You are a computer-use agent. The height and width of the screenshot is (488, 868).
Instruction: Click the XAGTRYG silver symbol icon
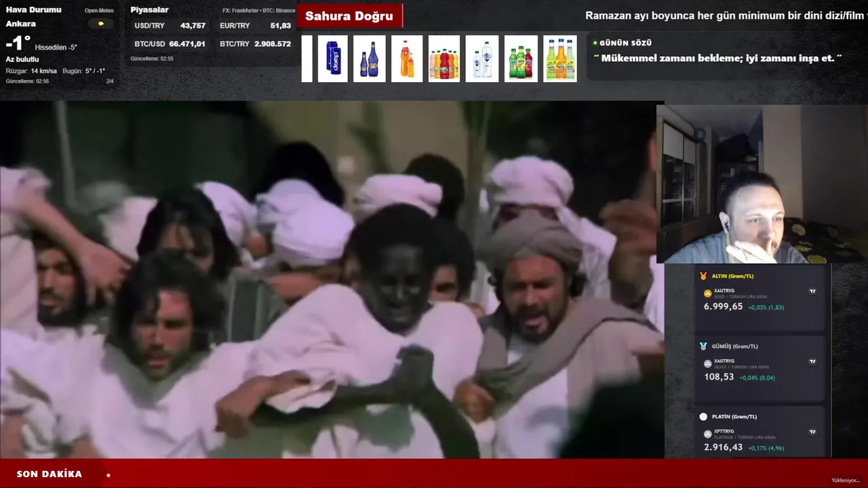(708, 364)
